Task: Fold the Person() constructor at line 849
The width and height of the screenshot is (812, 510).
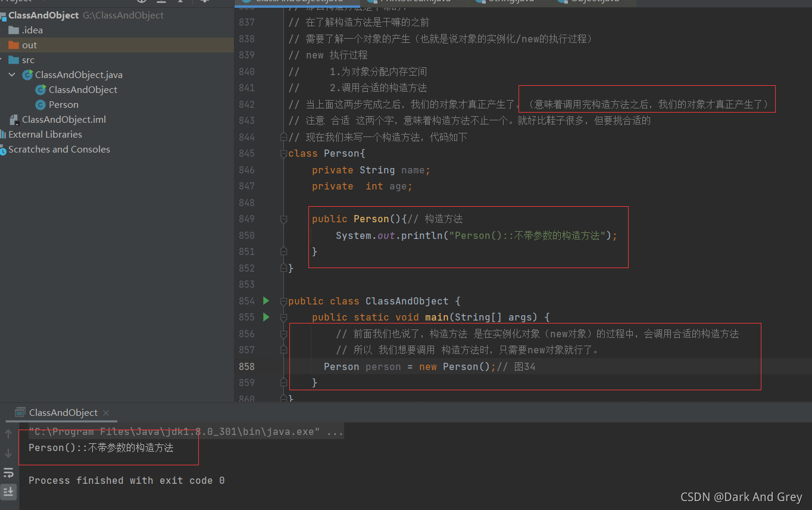Action: [x=284, y=219]
